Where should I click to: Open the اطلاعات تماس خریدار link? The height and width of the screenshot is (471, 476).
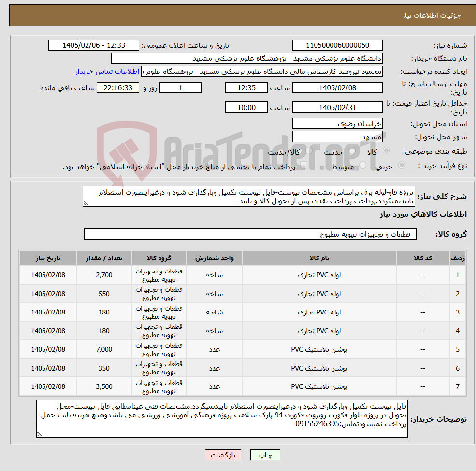tap(107, 71)
